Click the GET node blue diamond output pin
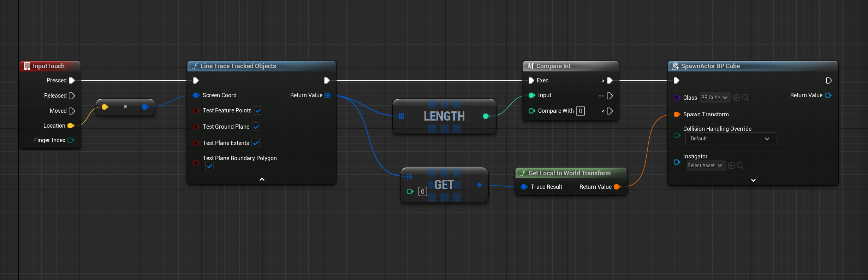 click(479, 185)
